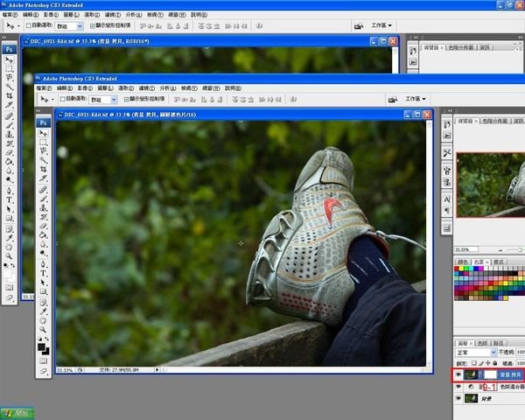Open tool preset picker arrow in front options bar

click(52, 100)
